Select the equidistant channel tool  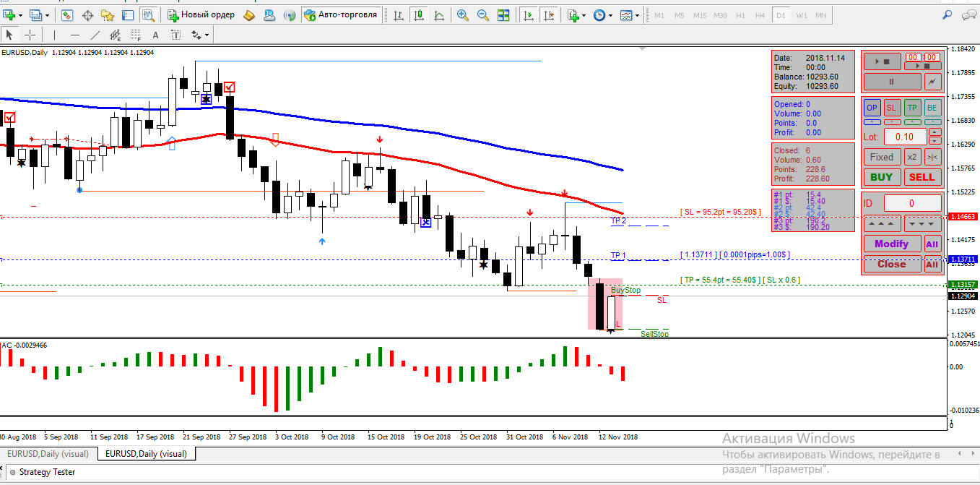[116, 34]
